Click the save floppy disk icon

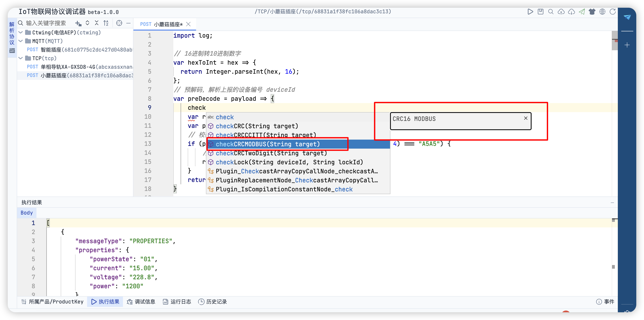[541, 12]
